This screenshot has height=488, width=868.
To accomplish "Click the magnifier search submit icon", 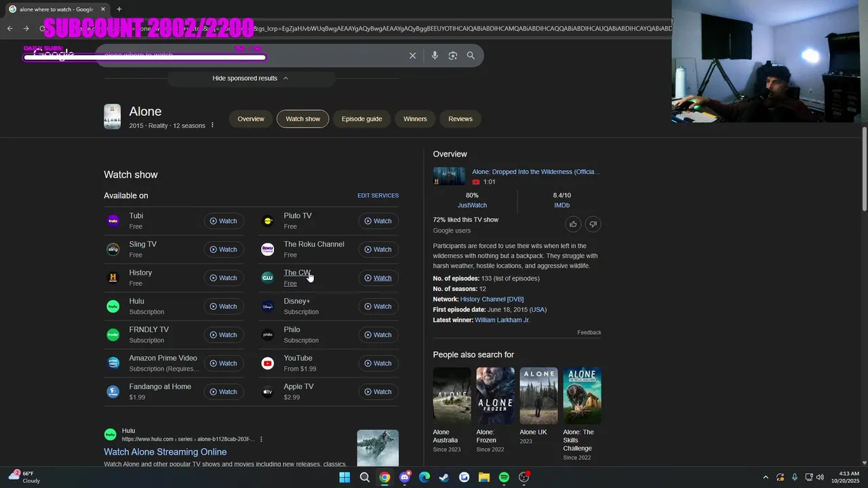I will tap(471, 56).
